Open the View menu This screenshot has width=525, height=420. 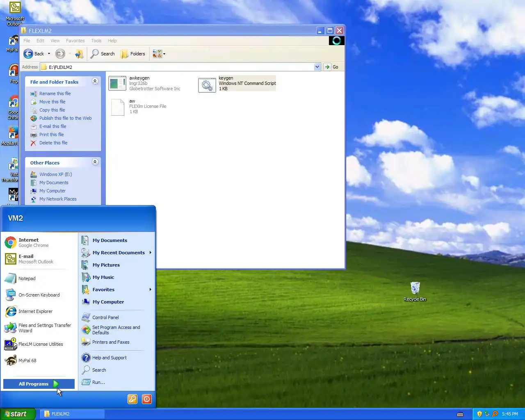55,41
